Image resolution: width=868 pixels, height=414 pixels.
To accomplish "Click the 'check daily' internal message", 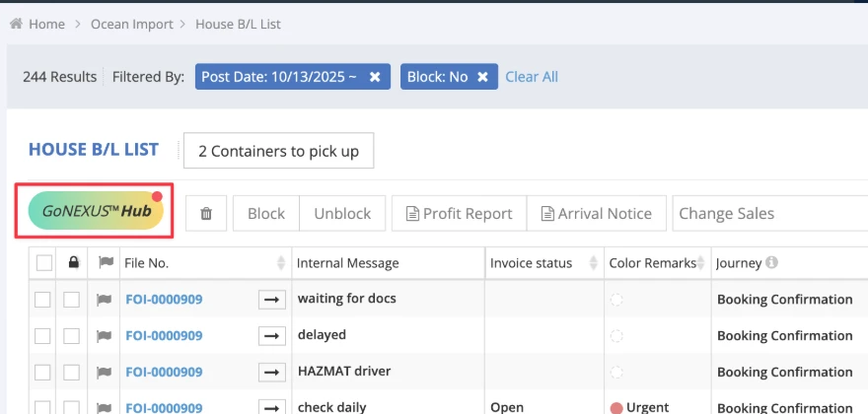I will point(332,407).
